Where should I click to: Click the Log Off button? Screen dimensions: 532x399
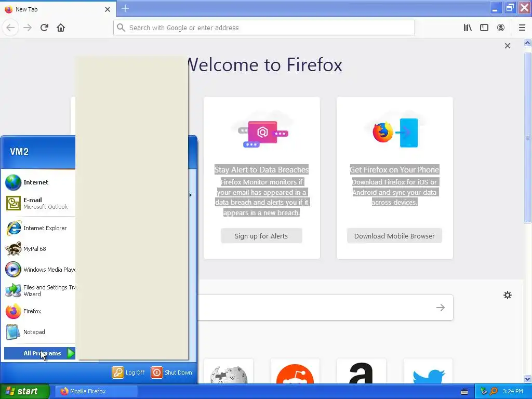click(x=128, y=373)
